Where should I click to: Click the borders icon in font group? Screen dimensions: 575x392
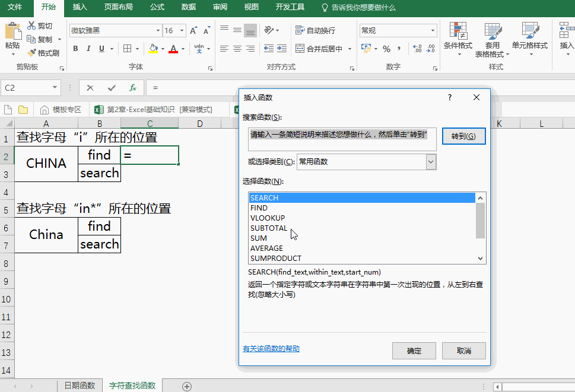pos(127,49)
